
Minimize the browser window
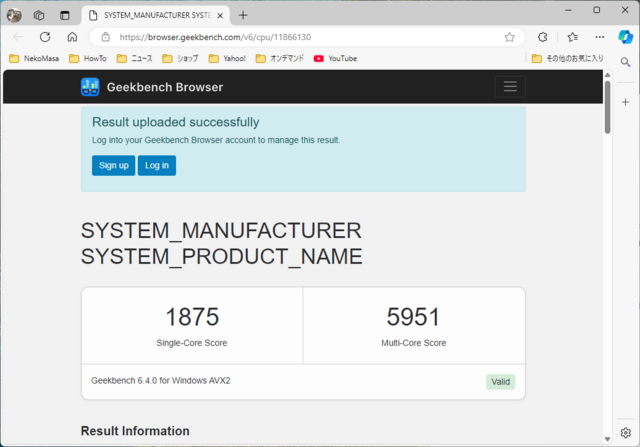[568, 10]
